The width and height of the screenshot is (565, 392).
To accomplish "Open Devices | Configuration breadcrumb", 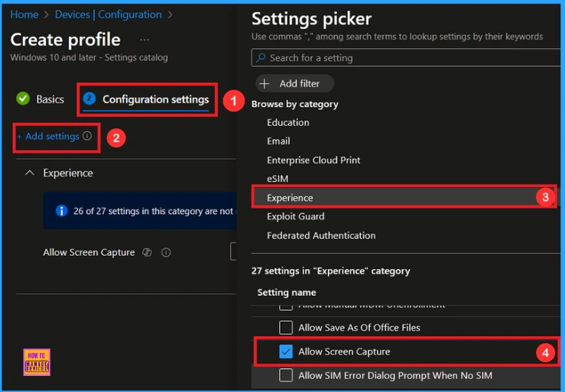I will click(x=108, y=15).
